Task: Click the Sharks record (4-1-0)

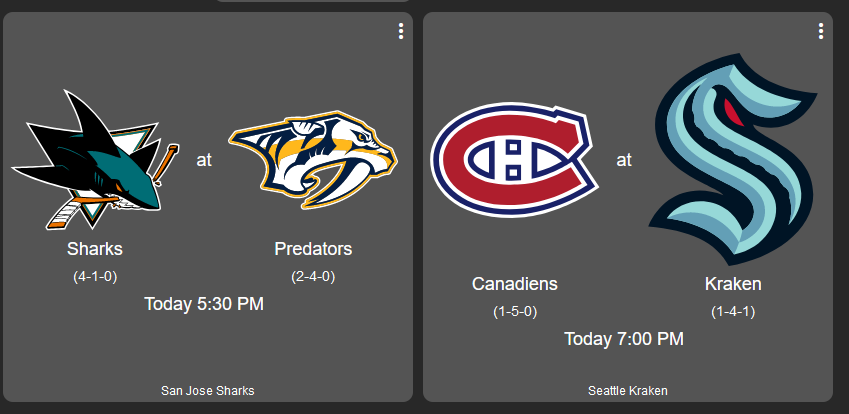Action: tap(95, 277)
